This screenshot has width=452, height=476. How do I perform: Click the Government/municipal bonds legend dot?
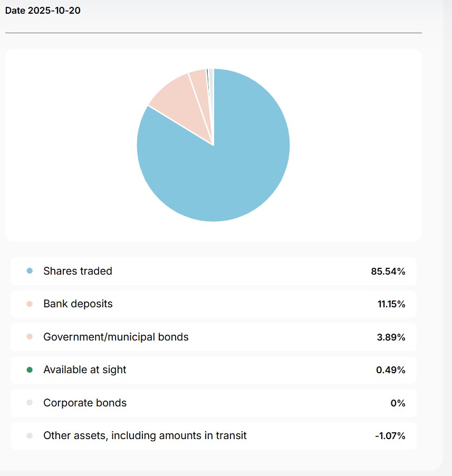30,337
